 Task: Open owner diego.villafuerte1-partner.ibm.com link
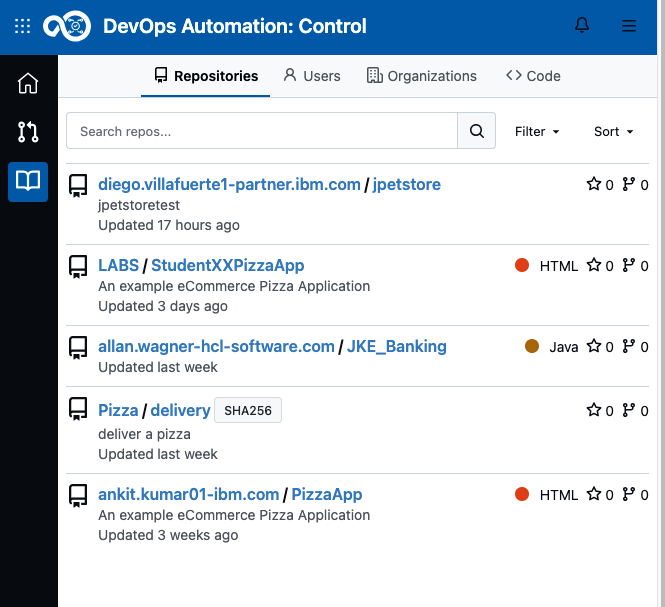pos(229,185)
